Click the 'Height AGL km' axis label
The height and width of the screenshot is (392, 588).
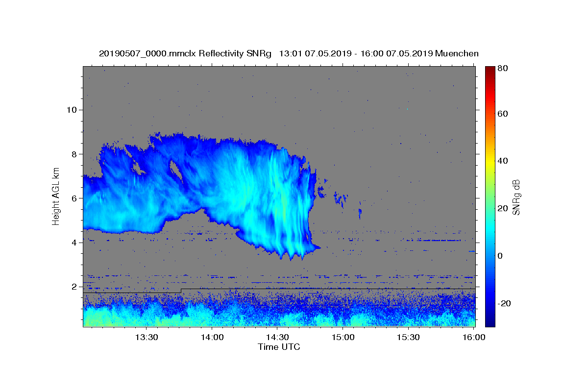pos(56,196)
